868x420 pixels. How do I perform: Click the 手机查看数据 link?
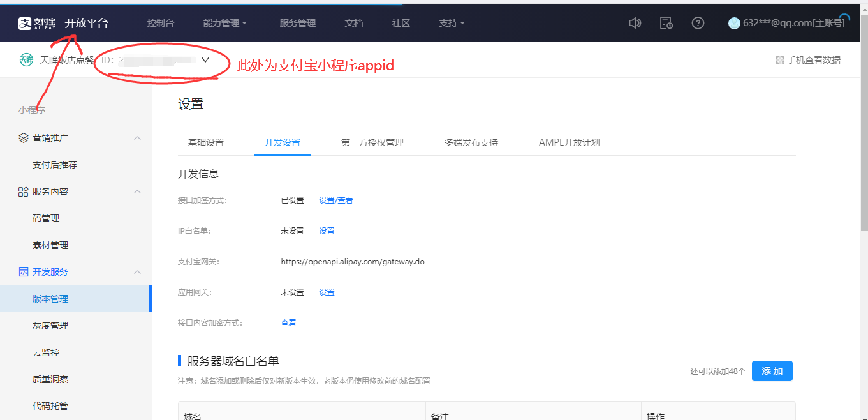pos(814,60)
